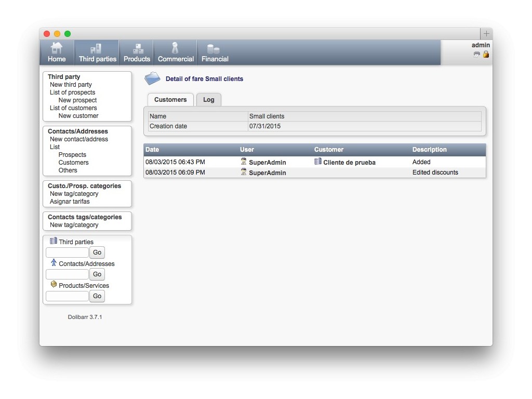The image size is (532, 399).
Task: Select the Customers tab
Action: coord(170,100)
